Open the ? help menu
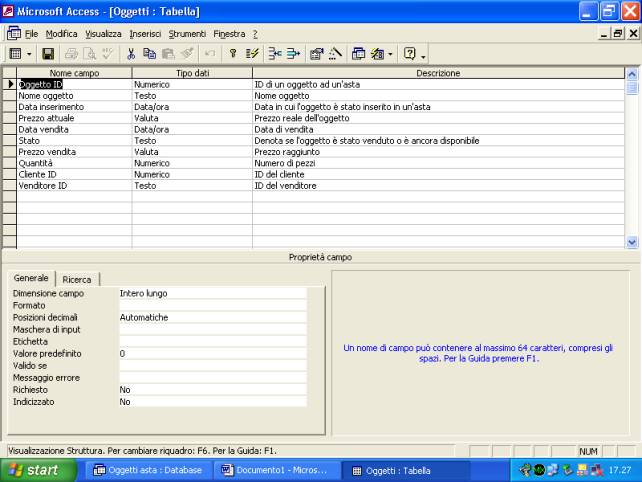The height and width of the screenshot is (482, 642). pyautogui.click(x=255, y=34)
